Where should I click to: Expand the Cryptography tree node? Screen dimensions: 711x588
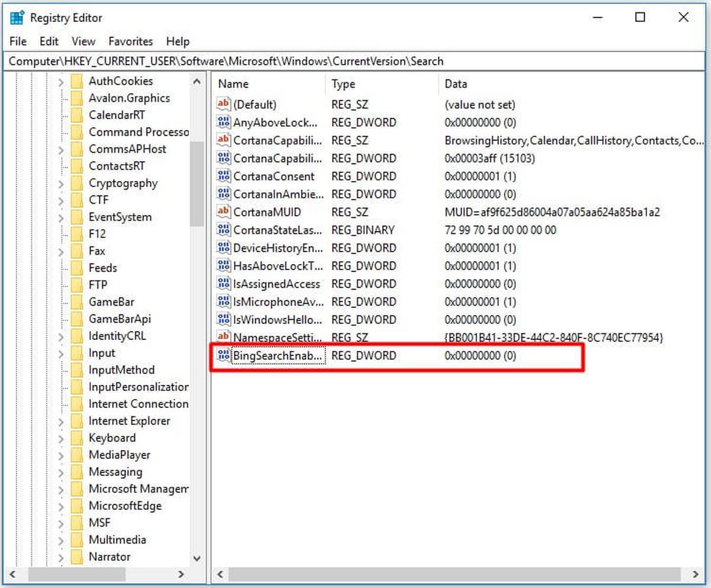click(61, 184)
